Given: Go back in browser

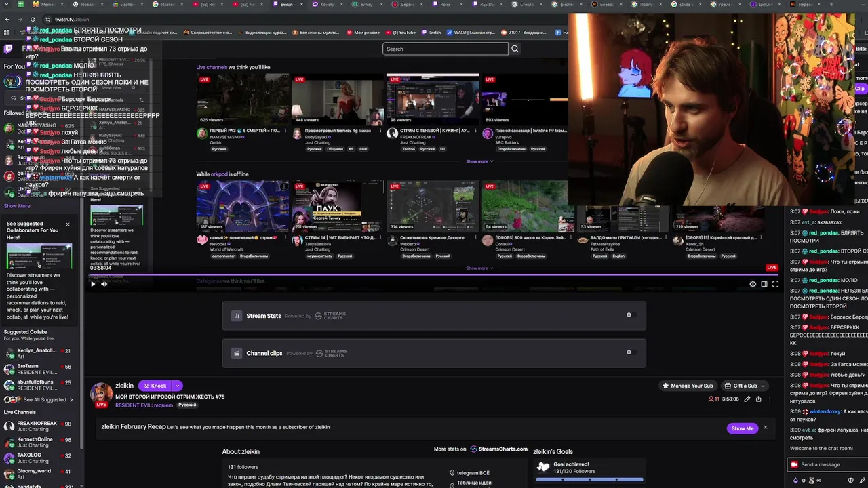Looking at the screenshot, I should (x=7, y=19).
